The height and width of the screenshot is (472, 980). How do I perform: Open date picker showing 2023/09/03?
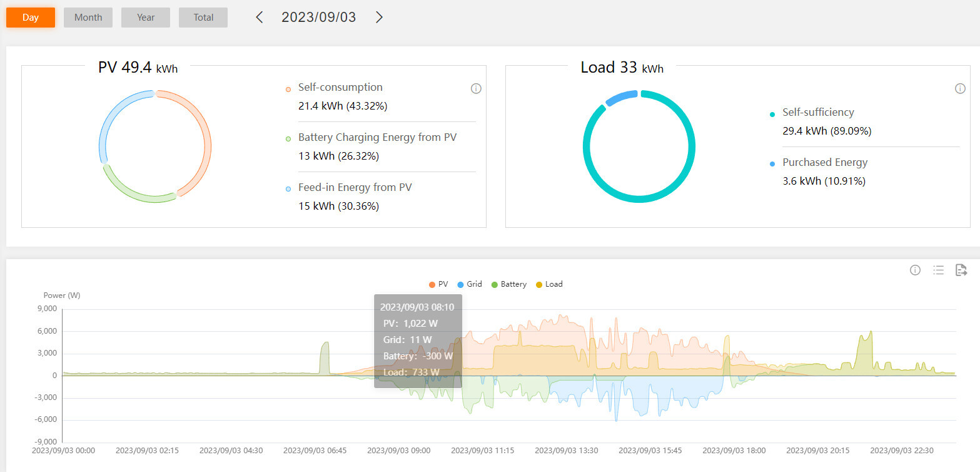pyautogui.click(x=318, y=18)
